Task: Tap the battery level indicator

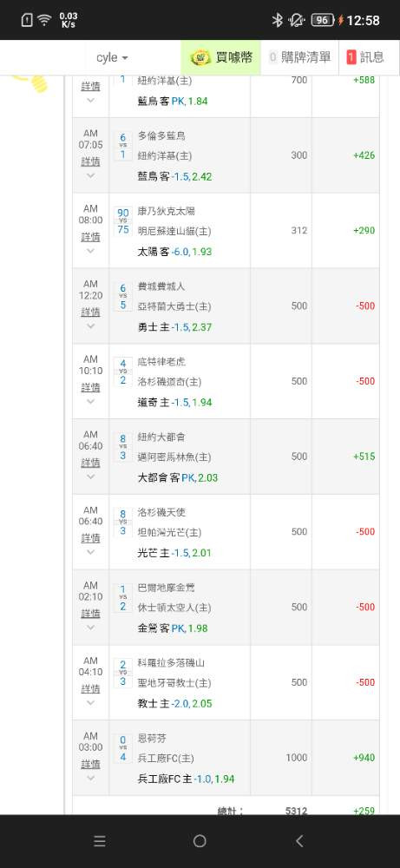Action: click(x=323, y=21)
